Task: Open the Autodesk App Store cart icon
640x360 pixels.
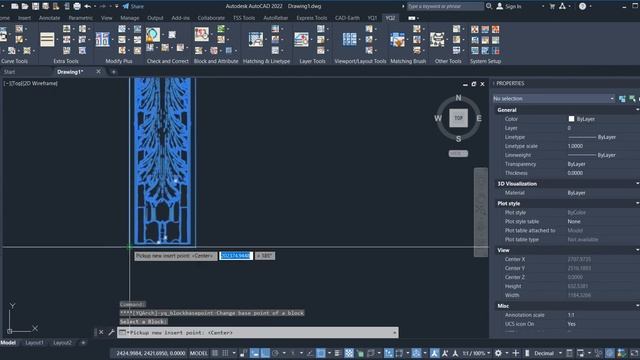Action: pos(552,6)
